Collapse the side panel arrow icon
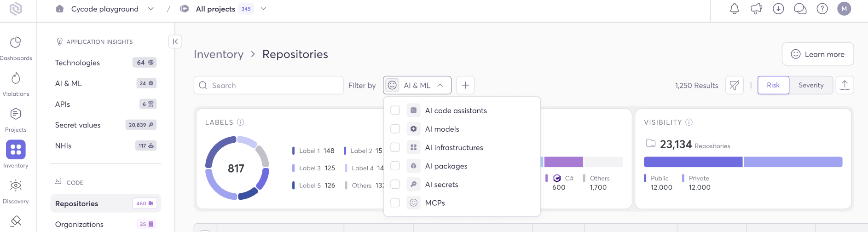 [175, 41]
